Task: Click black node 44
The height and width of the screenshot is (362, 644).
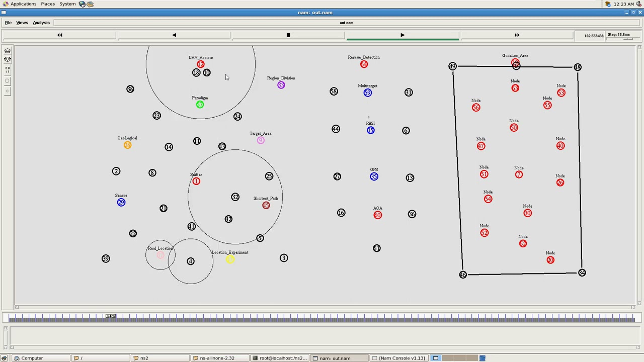Action: (336, 129)
